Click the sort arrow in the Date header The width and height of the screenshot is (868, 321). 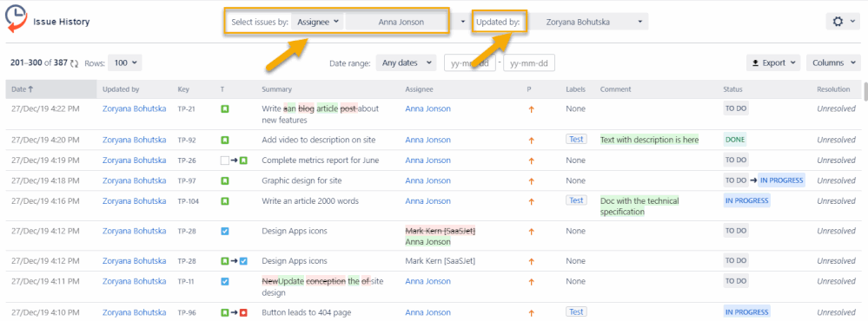click(30, 89)
